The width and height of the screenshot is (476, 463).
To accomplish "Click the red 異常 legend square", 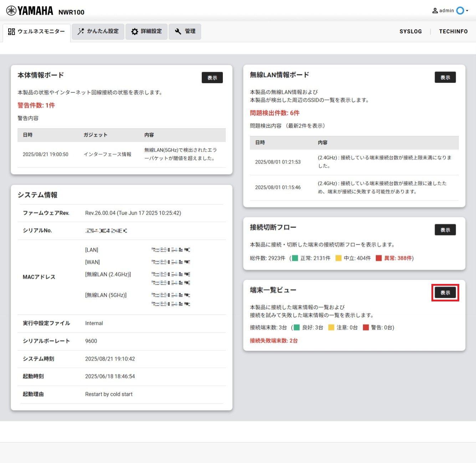I will (x=379, y=258).
